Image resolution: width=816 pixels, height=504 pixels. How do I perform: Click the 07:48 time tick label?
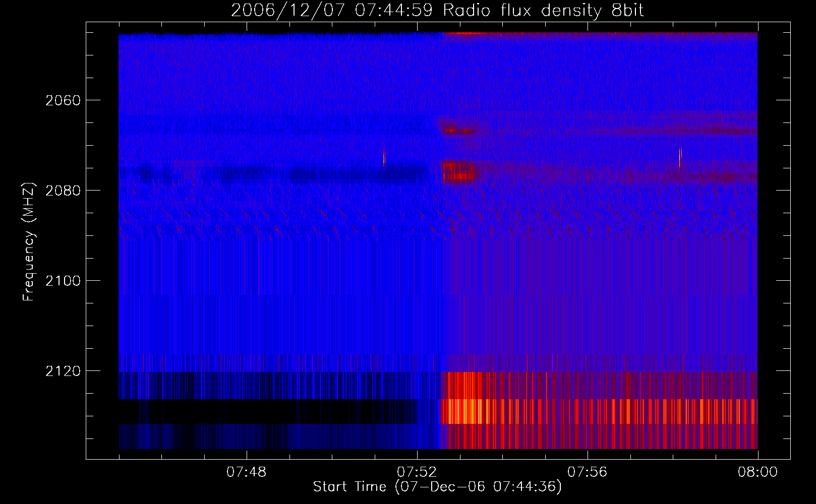click(247, 472)
